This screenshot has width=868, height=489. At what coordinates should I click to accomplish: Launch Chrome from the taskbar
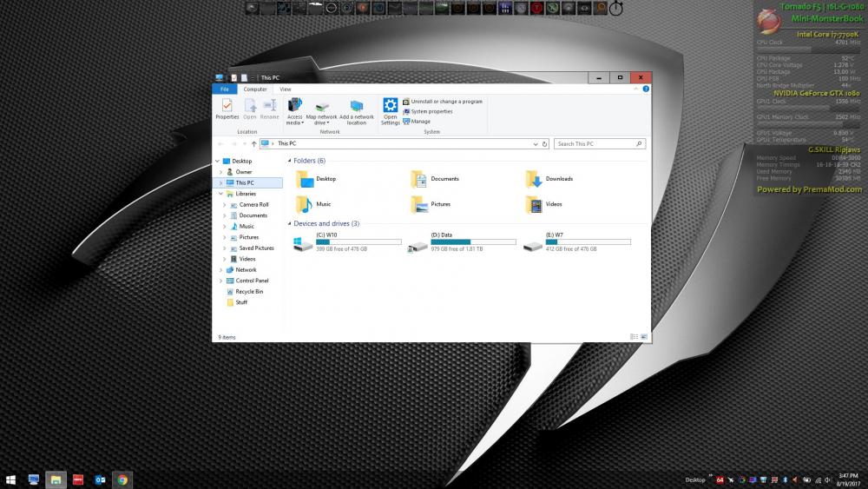(122, 479)
